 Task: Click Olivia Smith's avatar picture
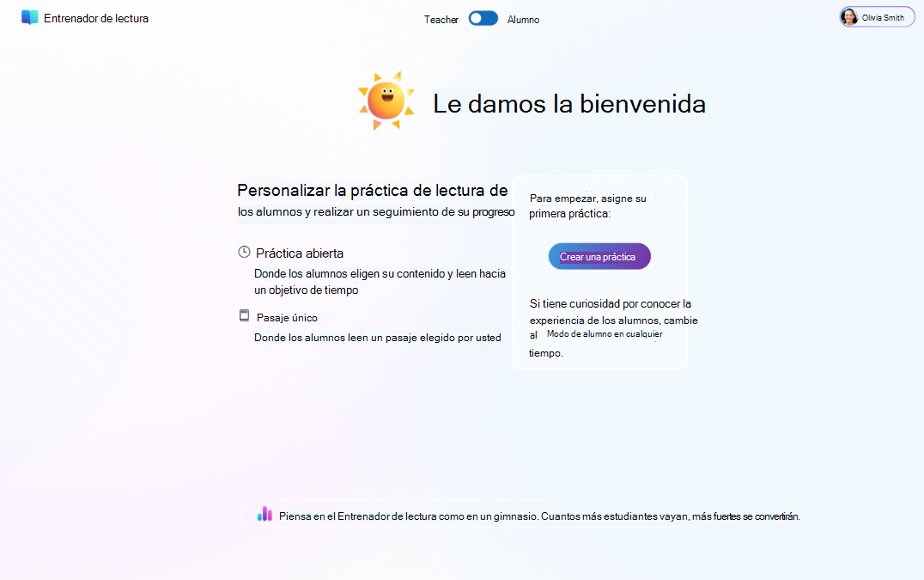(x=849, y=17)
